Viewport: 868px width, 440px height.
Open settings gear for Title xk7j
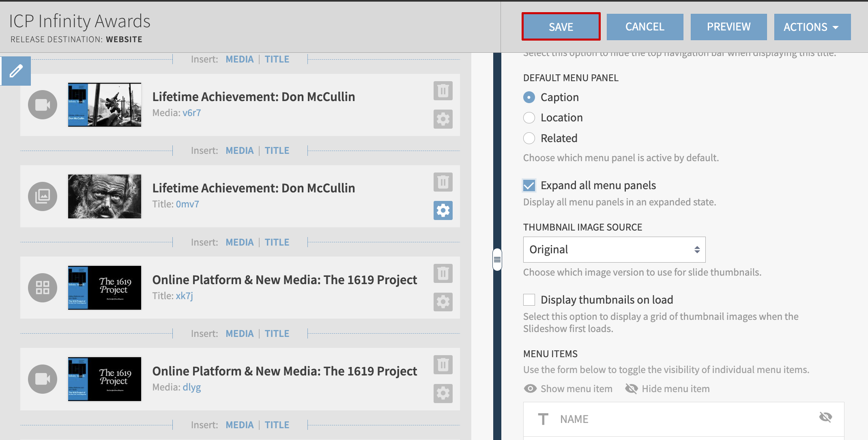pos(443,302)
